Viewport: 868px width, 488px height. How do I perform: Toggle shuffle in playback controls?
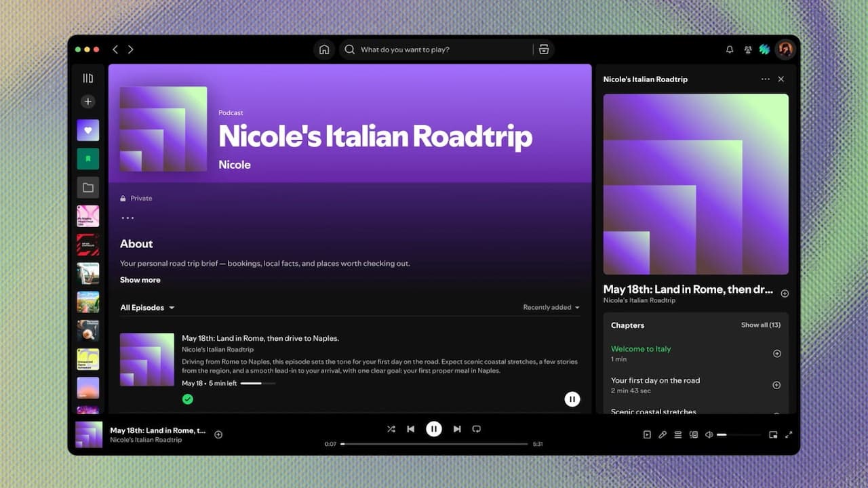point(391,429)
